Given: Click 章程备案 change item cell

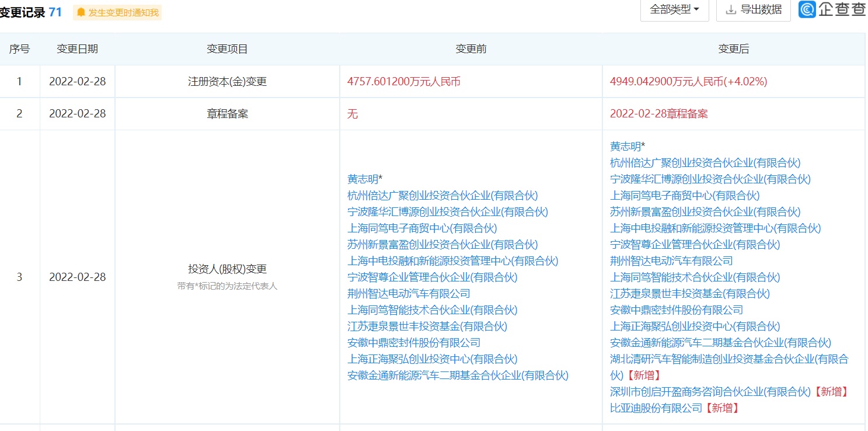Looking at the screenshot, I should point(227,114).
